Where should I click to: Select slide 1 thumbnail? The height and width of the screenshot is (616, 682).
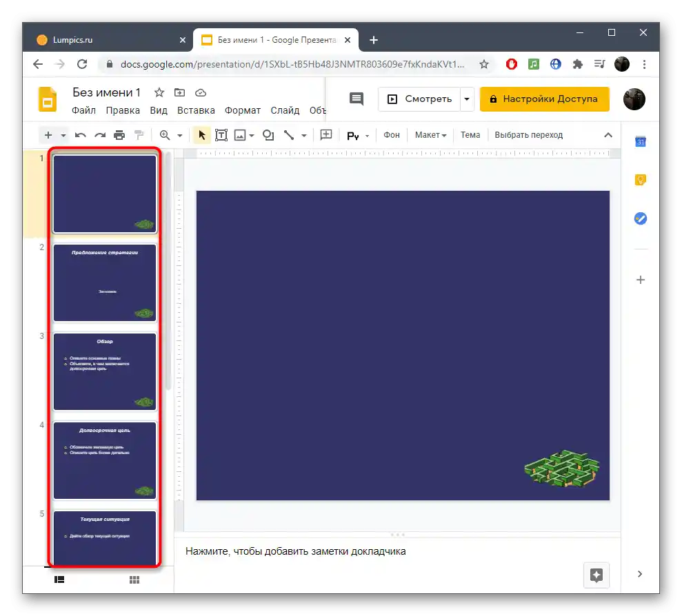(104, 194)
